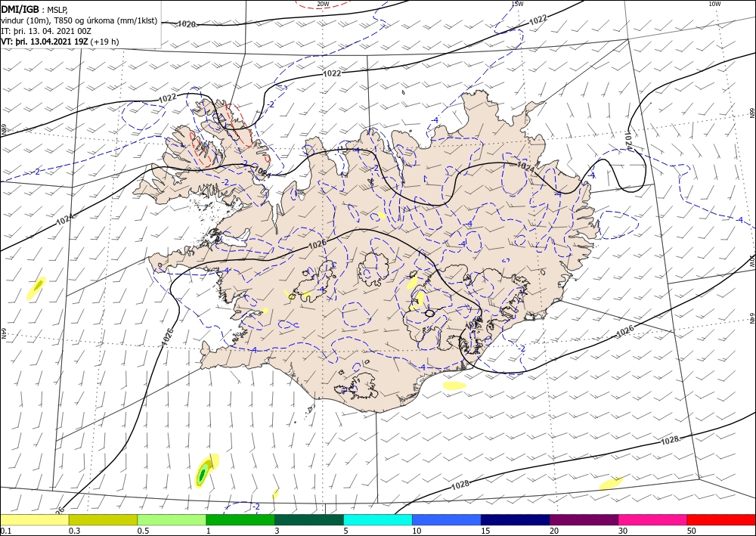Click the red above-50 legend color band
The image size is (756, 536).
pyautogui.click(x=721, y=519)
